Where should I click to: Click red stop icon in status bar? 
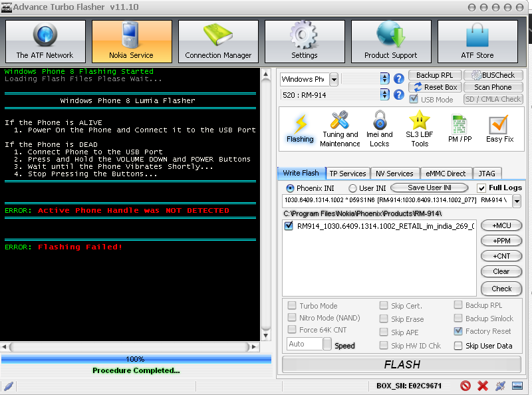coord(465,386)
